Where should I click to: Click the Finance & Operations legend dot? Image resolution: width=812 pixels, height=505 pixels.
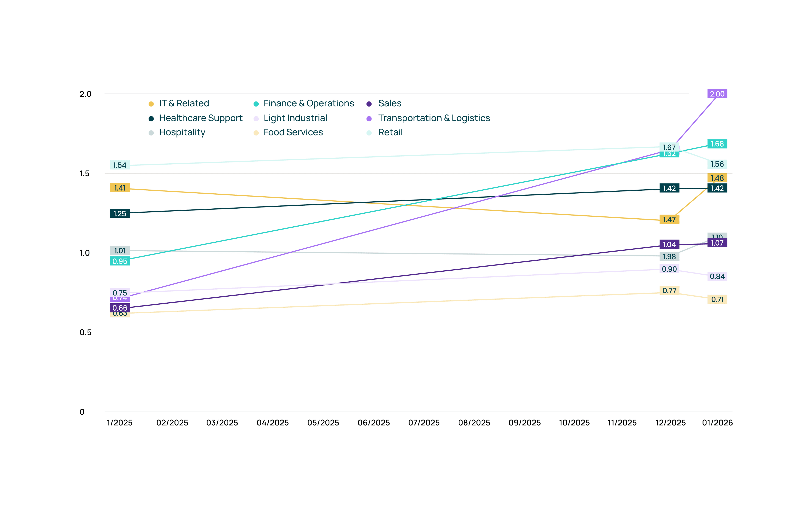pos(256,103)
